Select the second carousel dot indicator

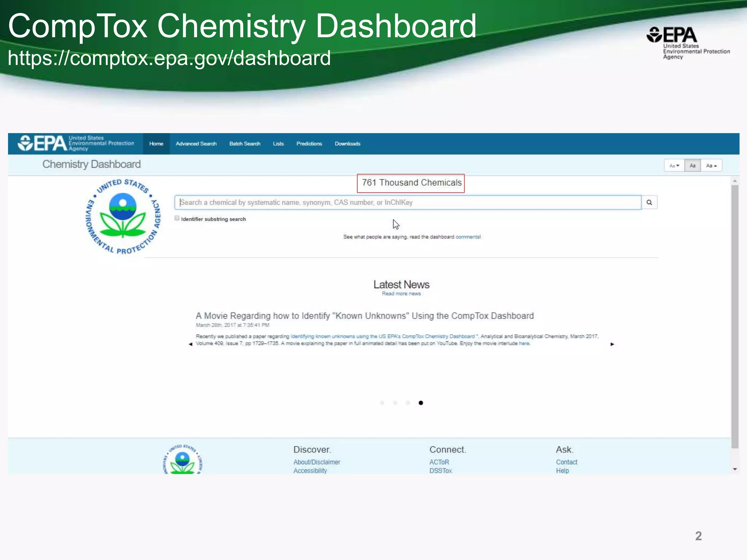click(395, 403)
